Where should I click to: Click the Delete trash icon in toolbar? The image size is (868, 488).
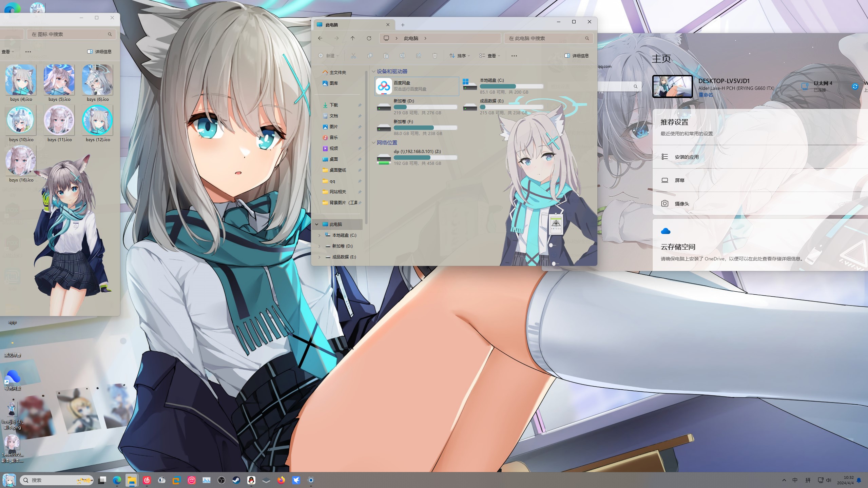tap(435, 56)
